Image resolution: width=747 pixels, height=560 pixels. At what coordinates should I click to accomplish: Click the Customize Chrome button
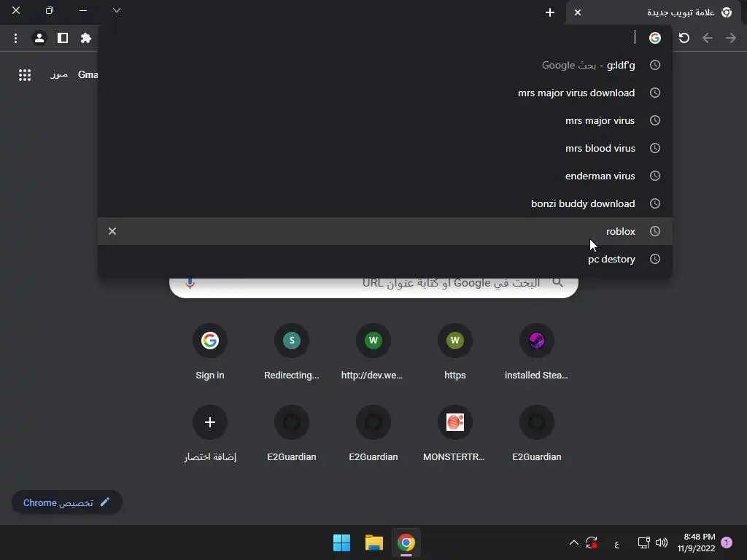click(66, 502)
